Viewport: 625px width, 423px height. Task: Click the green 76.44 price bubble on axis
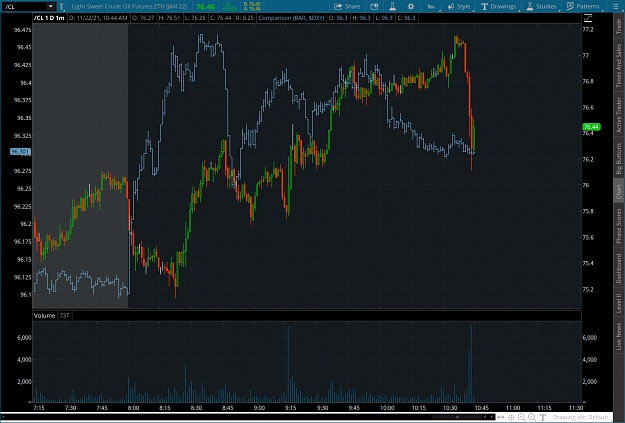click(591, 127)
